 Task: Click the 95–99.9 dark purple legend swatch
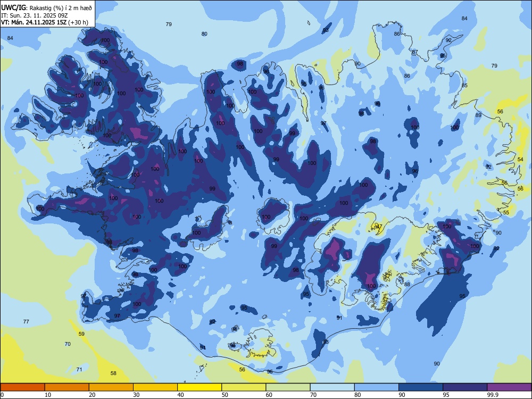click(465, 387)
